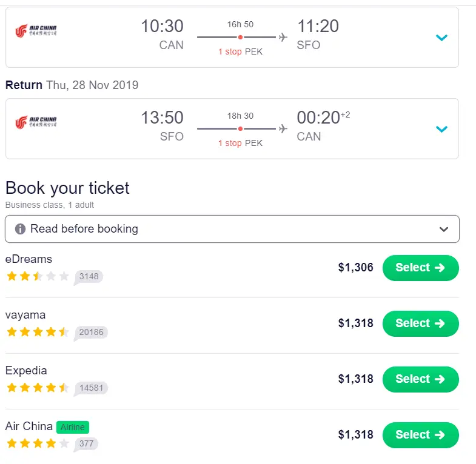The width and height of the screenshot is (476, 464).
Task: Click the Air China logo on return flight
Action: click(x=36, y=122)
